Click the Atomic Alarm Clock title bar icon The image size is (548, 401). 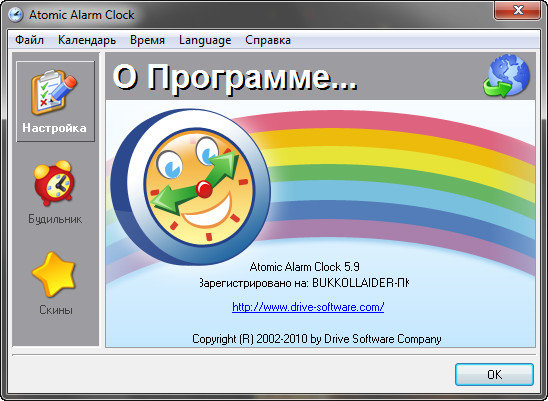click(15, 15)
